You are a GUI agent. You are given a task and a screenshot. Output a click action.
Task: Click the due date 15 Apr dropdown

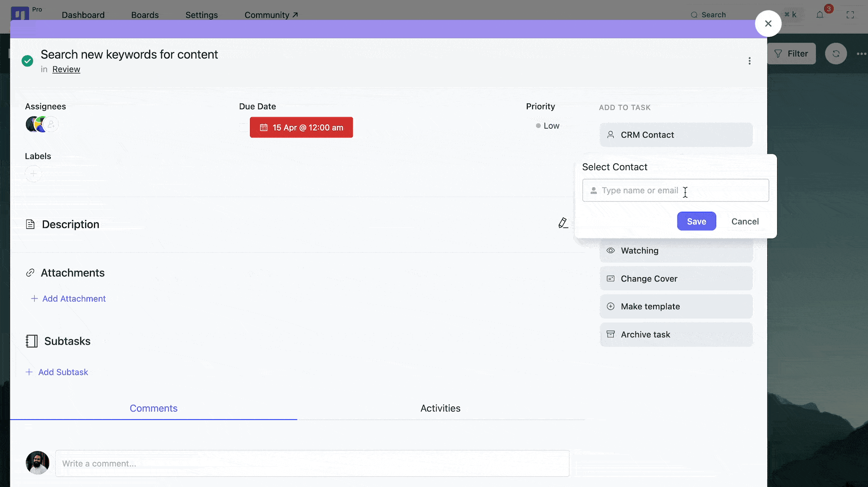tap(301, 127)
